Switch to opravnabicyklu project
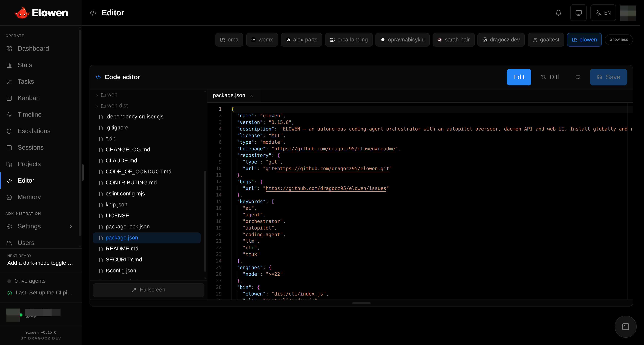The width and height of the screenshot is (644, 345). tap(402, 40)
